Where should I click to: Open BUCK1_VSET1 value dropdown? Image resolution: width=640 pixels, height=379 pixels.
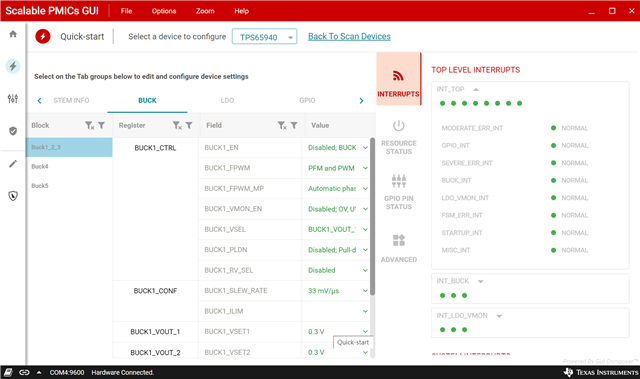[x=365, y=331]
